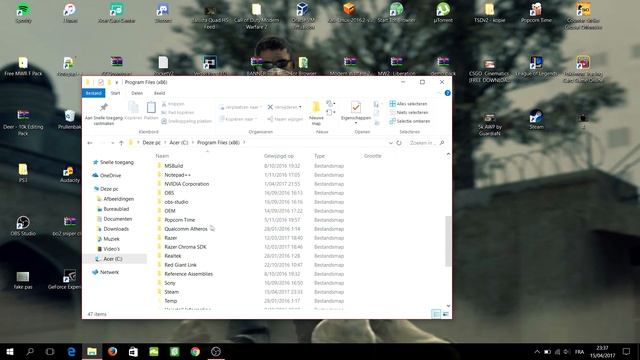Screen dimensions: 640x360
Task: Select the obs-studio folder
Action: 176,202
